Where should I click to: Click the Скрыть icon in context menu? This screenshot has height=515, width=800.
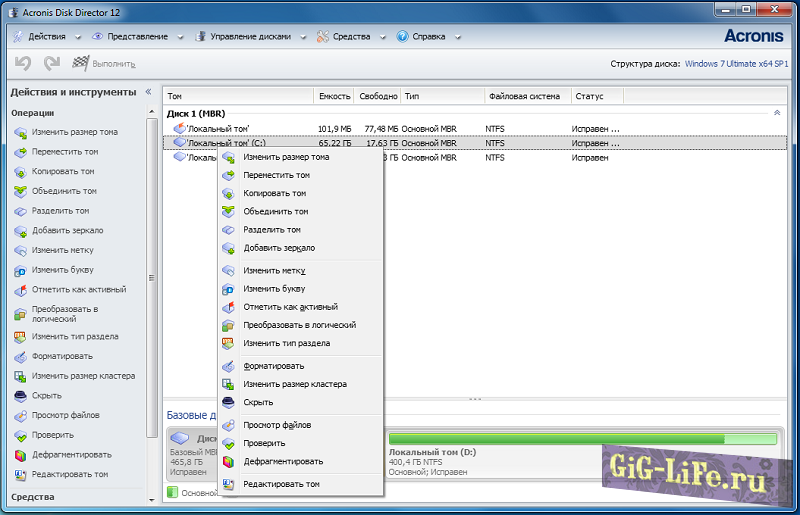click(229, 402)
